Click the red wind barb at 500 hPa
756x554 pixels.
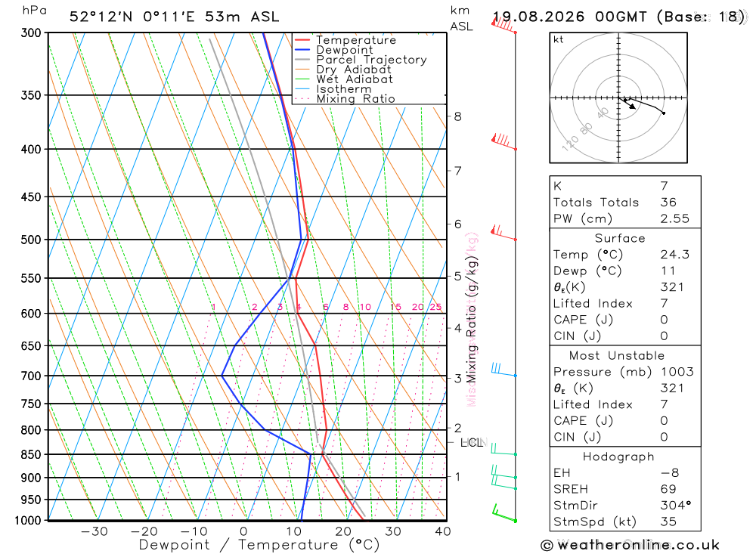pos(503,232)
